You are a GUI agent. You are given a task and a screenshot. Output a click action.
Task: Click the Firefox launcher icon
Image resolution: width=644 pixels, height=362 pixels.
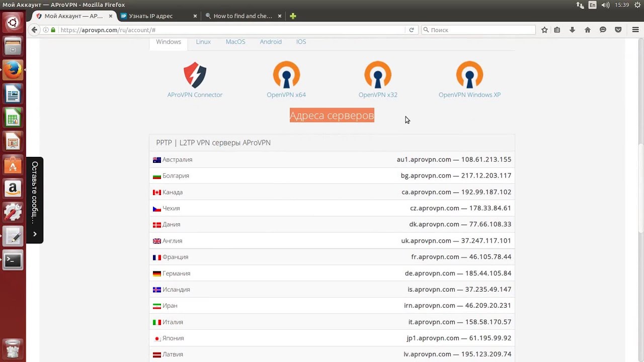point(13,69)
